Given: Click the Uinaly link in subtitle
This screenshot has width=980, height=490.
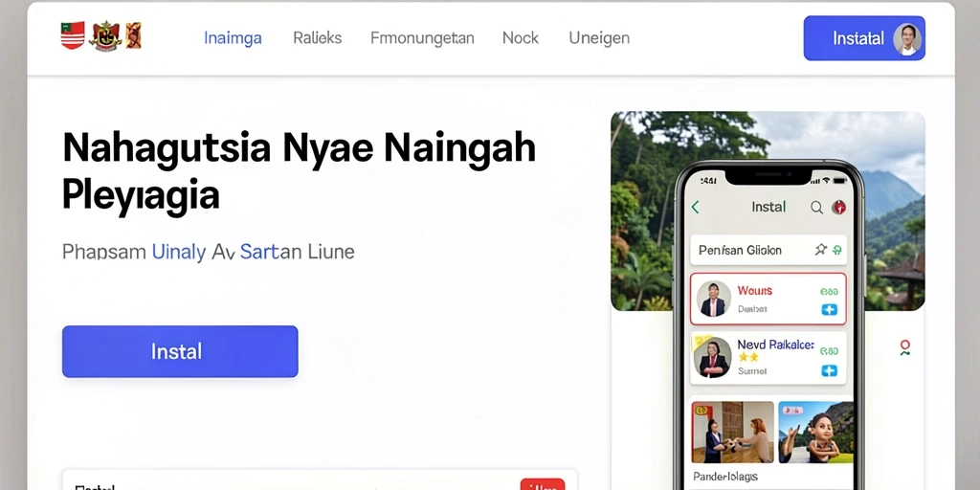Looking at the screenshot, I should coord(179,252).
